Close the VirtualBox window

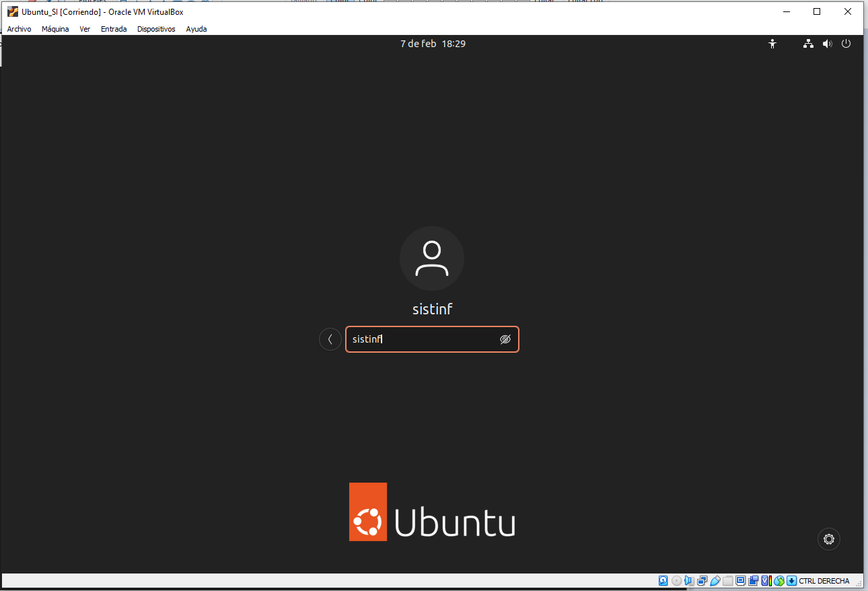pos(848,11)
